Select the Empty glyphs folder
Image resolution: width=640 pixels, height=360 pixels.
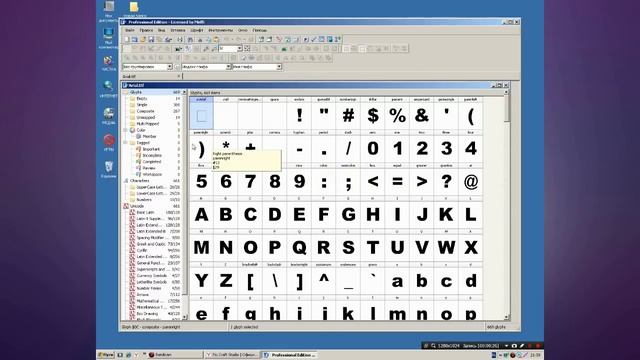[x=142, y=98]
